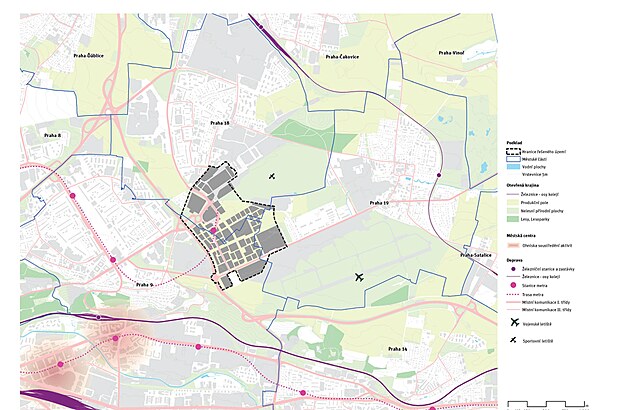Viewport: 630px width, 410px height.
Task: Click the small sport airfield icon on map
Action: point(272,177)
